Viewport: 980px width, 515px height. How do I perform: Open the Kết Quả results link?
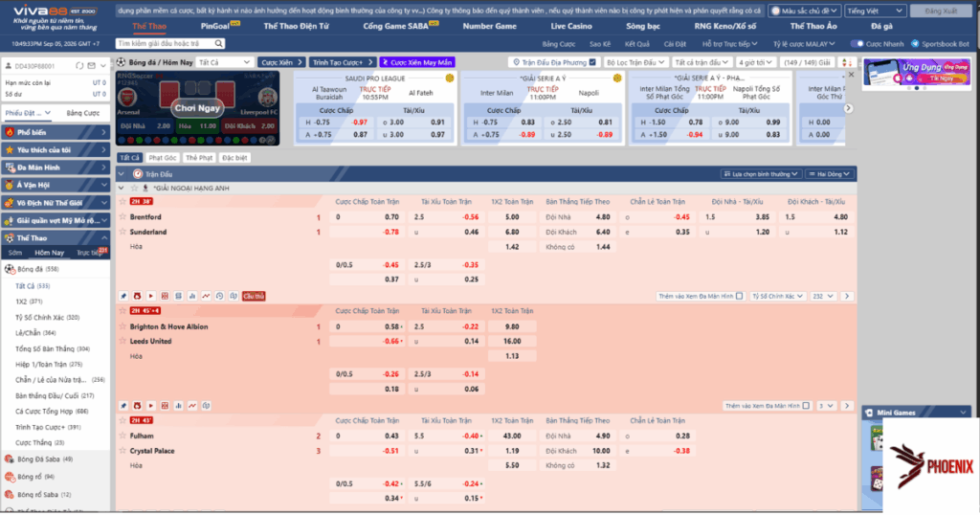(636, 44)
